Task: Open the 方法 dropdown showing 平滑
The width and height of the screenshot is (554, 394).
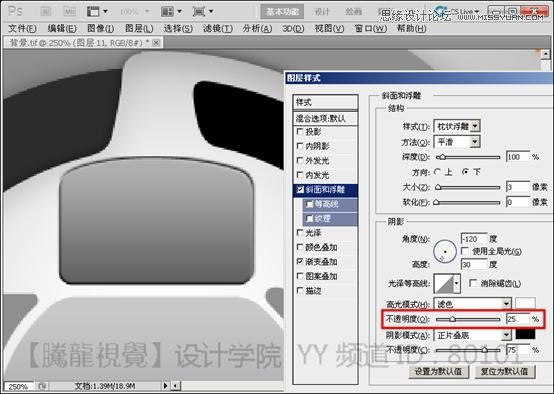Action: coord(457,142)
